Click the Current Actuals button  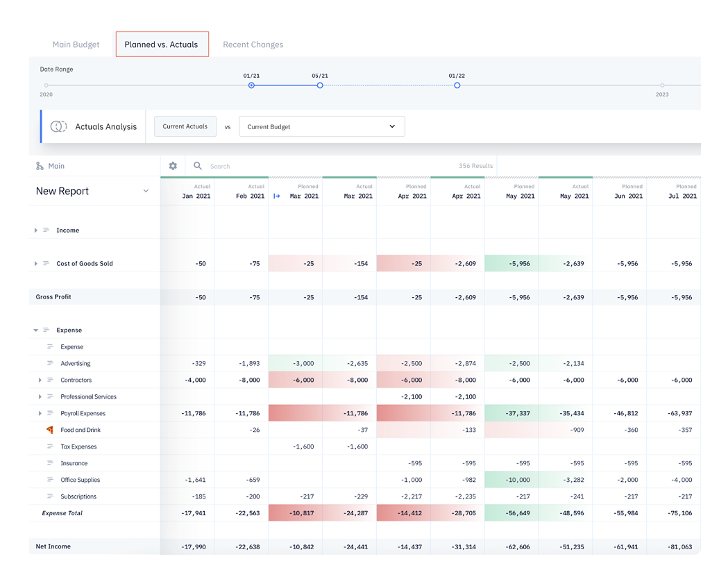185,126
